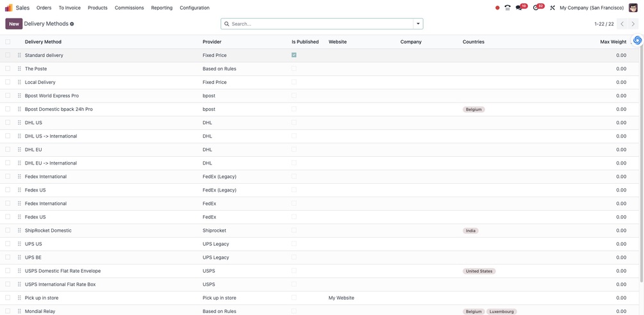Grab the drag handle for The Poste
644x315 pixels.
point(19,69)
